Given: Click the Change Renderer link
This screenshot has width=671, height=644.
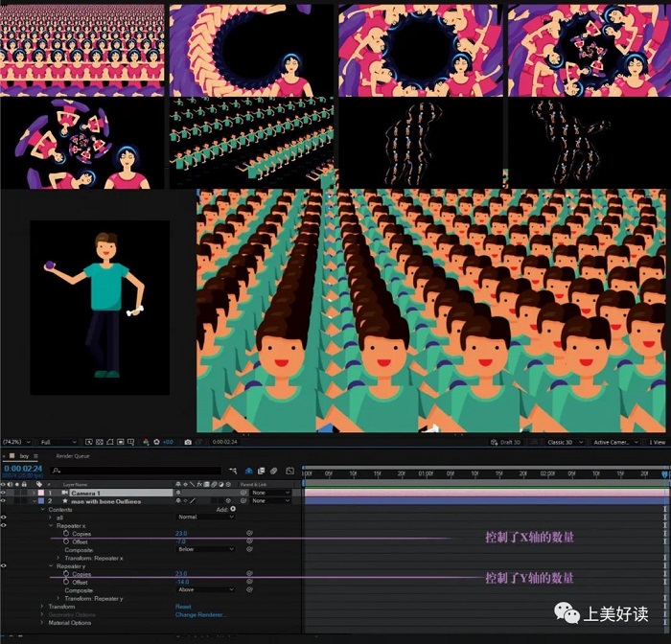Looking at the screenshot, I should point(198,614).
